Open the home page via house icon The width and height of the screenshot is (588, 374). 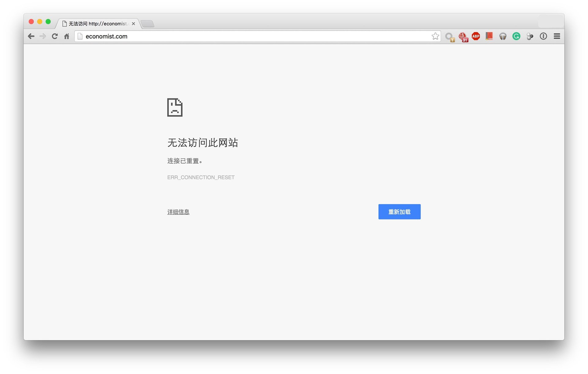tap(67, 36)
